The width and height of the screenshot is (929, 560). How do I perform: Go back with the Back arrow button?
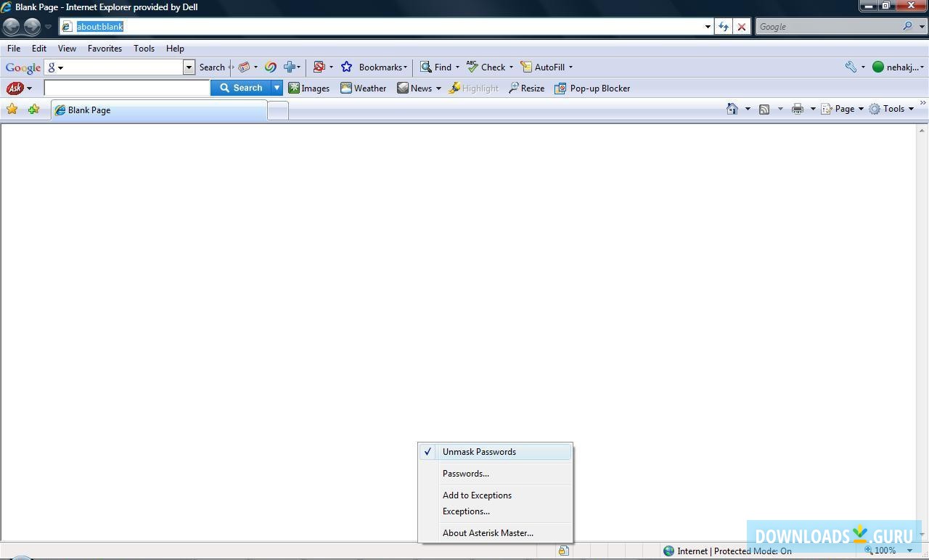[x=11, y=27]
